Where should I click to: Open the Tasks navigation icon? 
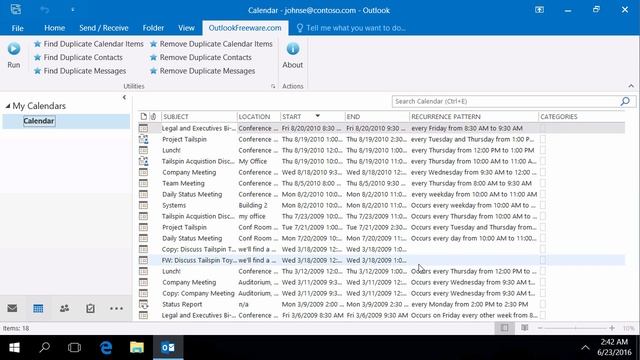pos(90,308)
